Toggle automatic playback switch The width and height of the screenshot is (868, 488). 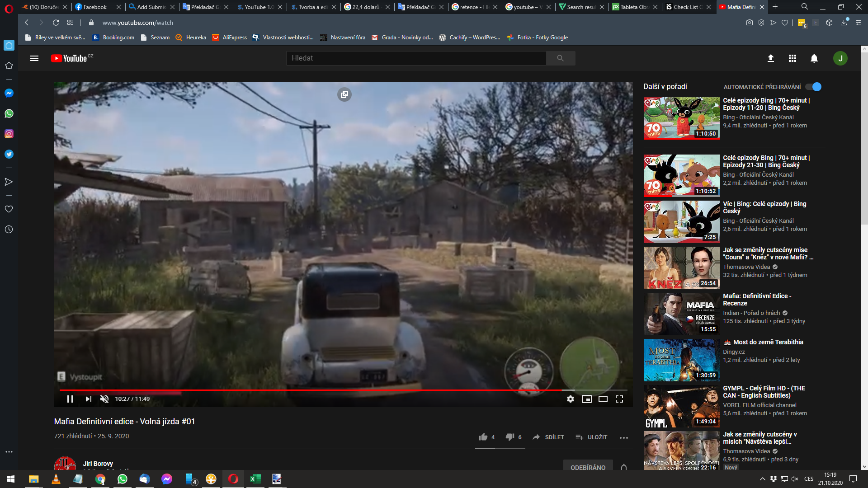point(814,87)
